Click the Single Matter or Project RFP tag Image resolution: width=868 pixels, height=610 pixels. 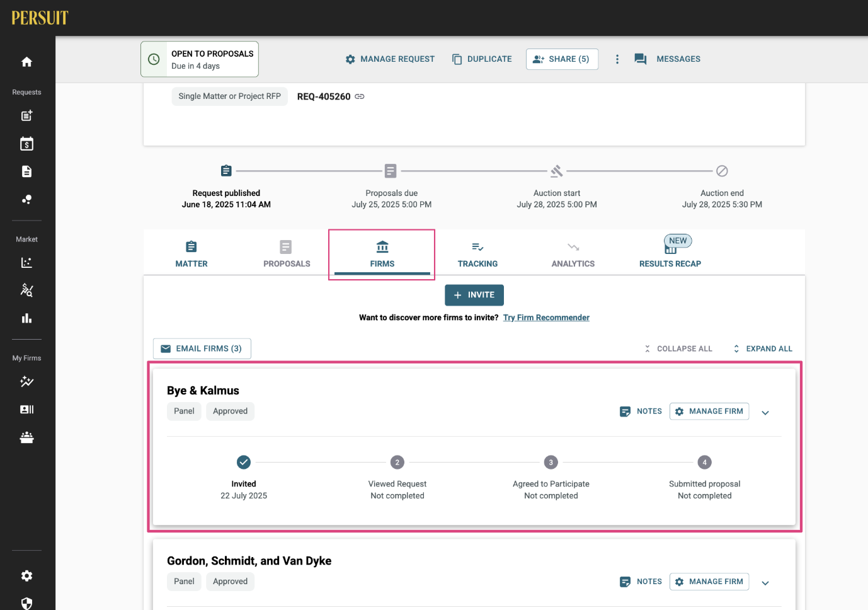pyautogui.click(x=230, y=96)
